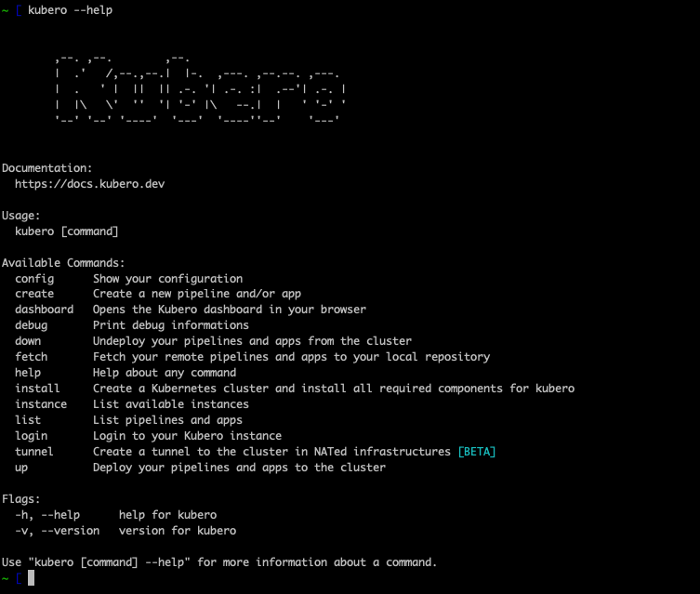Viewport: 700px width, 594px height.
Task: Click 'Undeploy your pipelines and apps' description
Action: pos(252,341)
